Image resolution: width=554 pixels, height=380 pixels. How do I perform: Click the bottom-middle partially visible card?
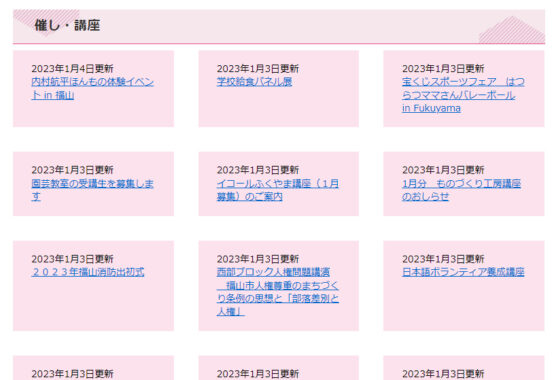click(x=278, y=368)
